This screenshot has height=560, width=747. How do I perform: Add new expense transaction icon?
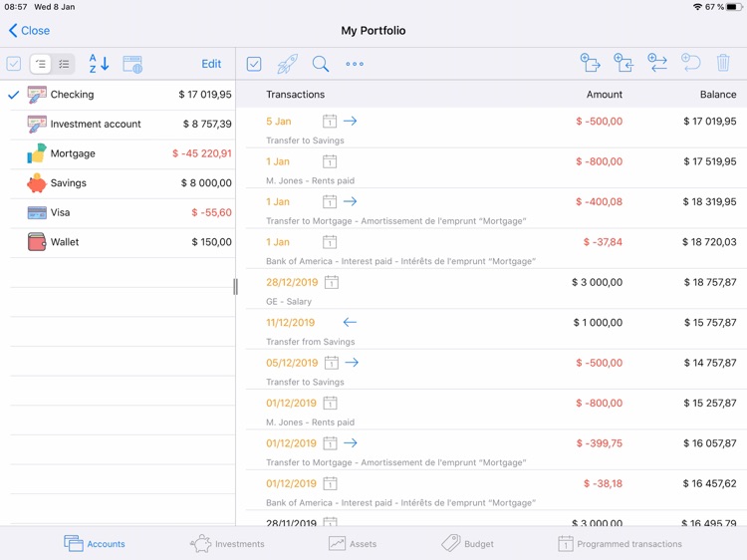591,63
